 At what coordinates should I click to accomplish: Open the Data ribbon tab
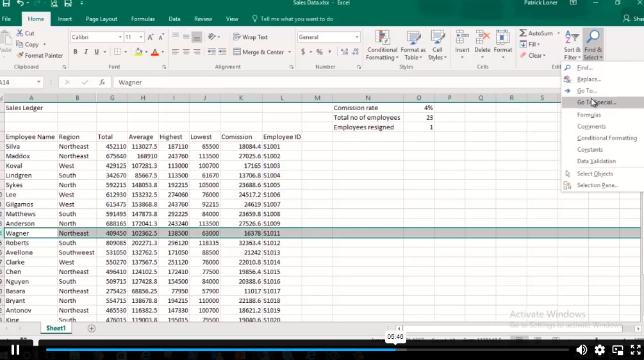[x=174, y=19]
